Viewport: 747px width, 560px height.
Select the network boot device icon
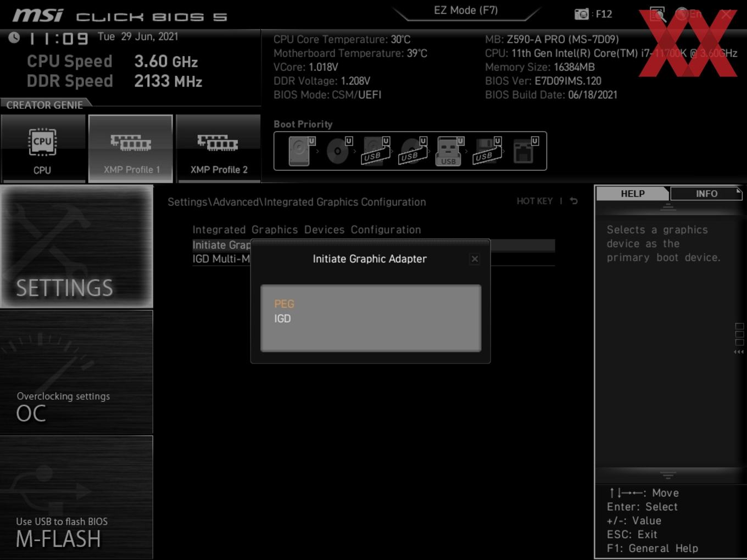pos(525,151)
